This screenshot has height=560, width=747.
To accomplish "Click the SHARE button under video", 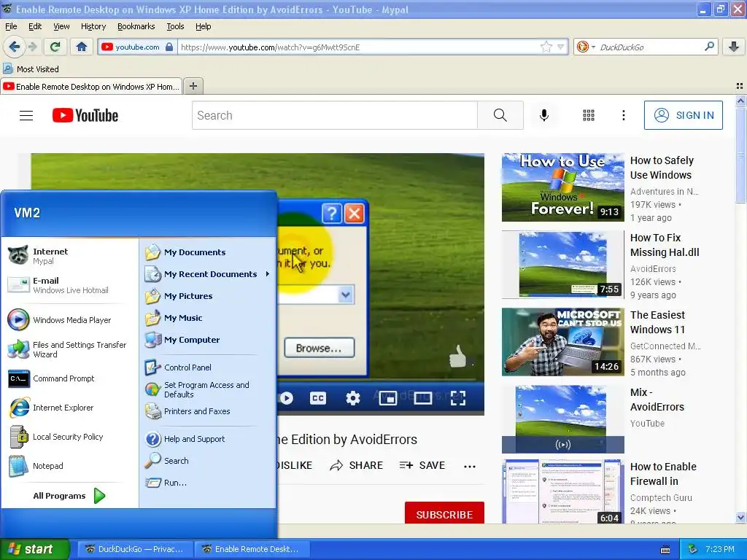I will (x=356, y=465).
